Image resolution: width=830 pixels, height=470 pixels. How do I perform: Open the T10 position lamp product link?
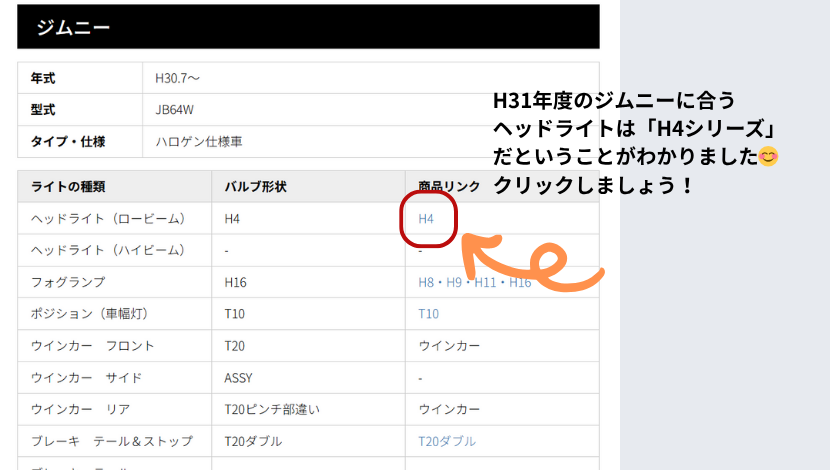[x=428, y=314]
